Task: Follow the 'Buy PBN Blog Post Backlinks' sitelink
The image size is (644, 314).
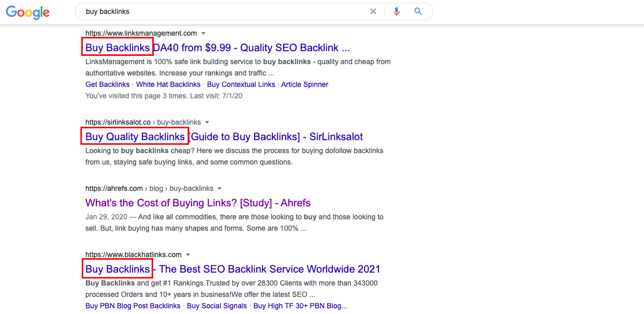Action: click(x=133, y=306)
